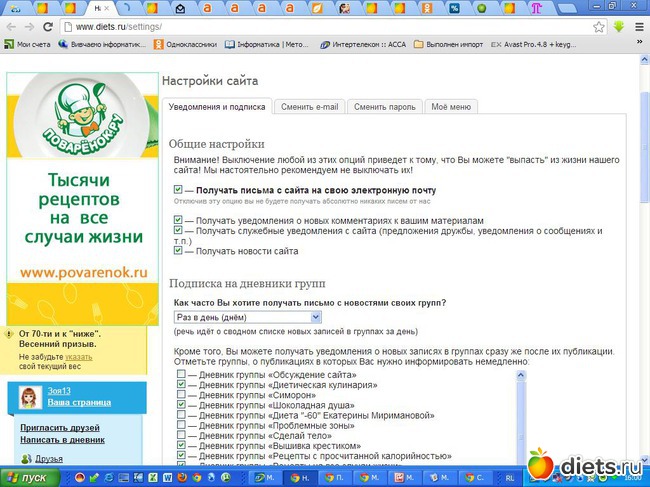Image resolution: width=650 pixels, height=487 pixels.
Task: Open the Chrome menu icon
Action: coord(638,27)
